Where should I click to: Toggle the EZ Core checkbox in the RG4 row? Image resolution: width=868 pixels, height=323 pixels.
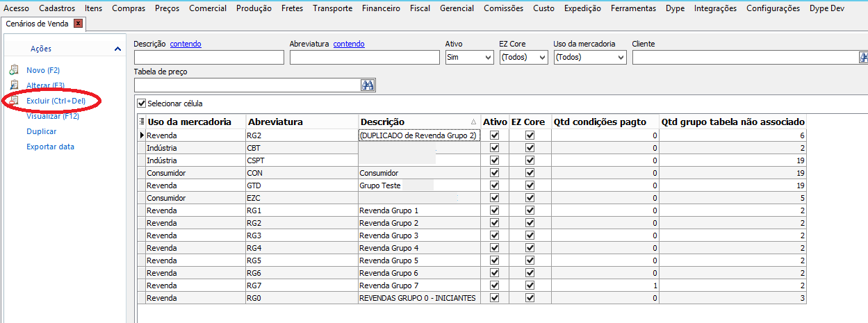pos(530,248)
